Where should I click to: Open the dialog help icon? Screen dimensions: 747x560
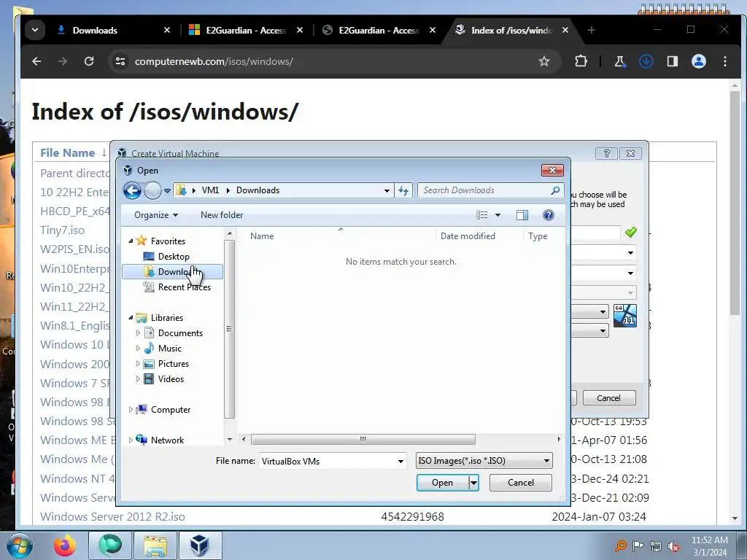click(549, 215)
